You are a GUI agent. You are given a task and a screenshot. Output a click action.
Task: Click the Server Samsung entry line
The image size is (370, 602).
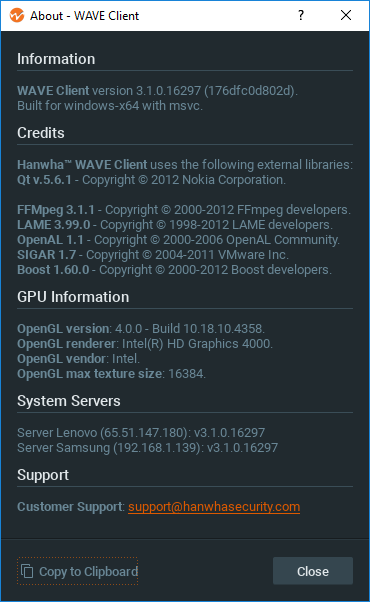[147, 448]
